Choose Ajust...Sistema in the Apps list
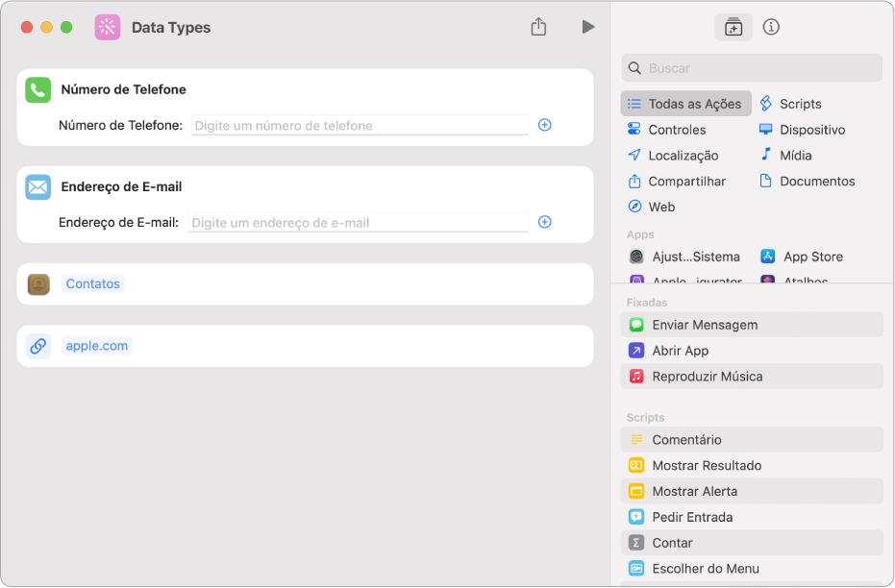Screen dimensions: 895x588 click(684, 257)
